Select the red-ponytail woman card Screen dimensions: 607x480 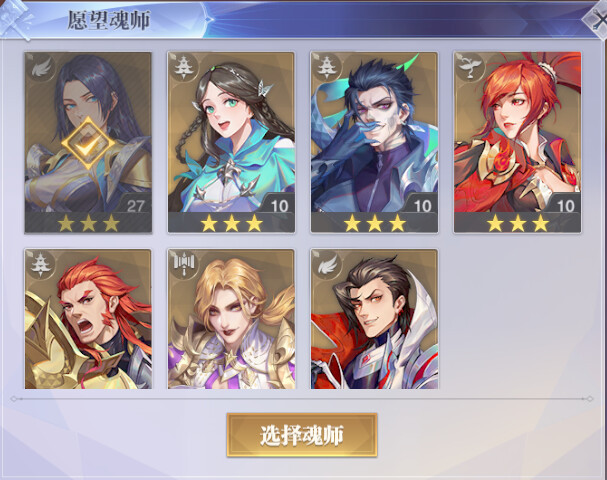518,142
